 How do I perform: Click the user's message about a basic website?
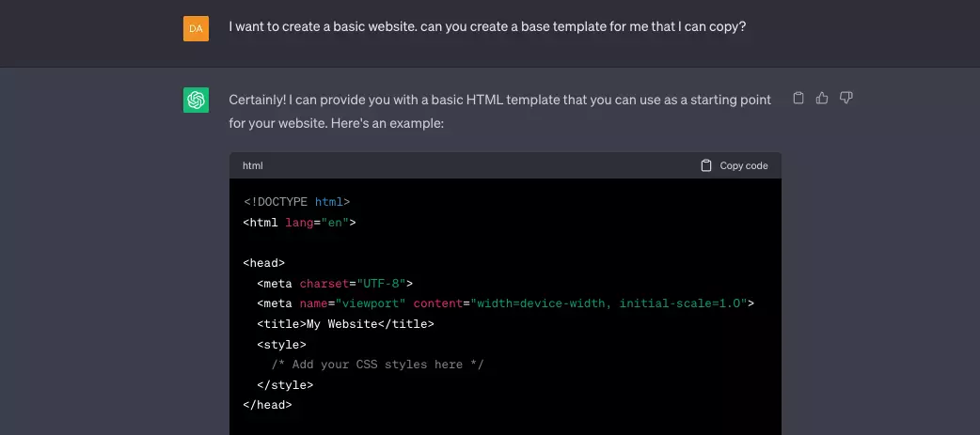pos(487,27)
